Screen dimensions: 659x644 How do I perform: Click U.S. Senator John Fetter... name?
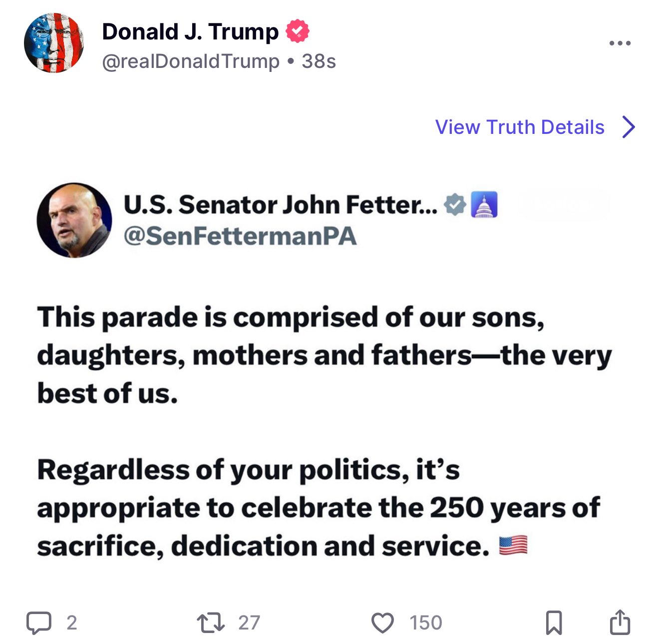click(281, 205)
